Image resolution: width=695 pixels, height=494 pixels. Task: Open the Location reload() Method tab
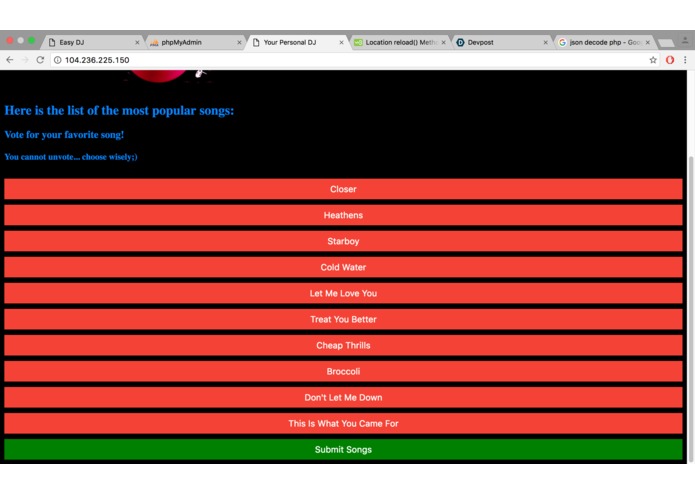pyautogui.click(x=399, y=43)
